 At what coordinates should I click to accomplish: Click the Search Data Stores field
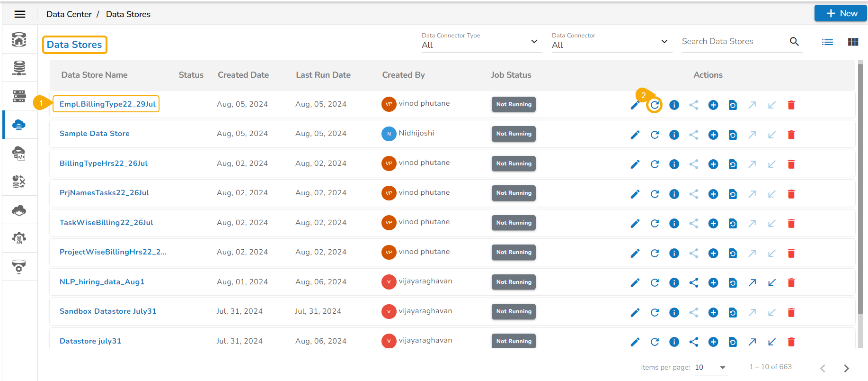(x=734, y=42)
